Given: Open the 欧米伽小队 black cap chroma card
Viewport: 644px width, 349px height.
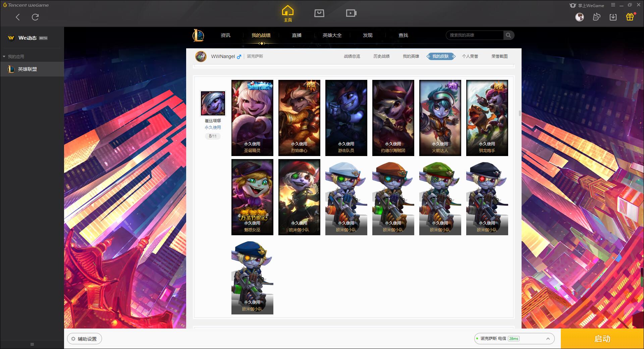Looking at the screenshot, I should click(487, 197).
